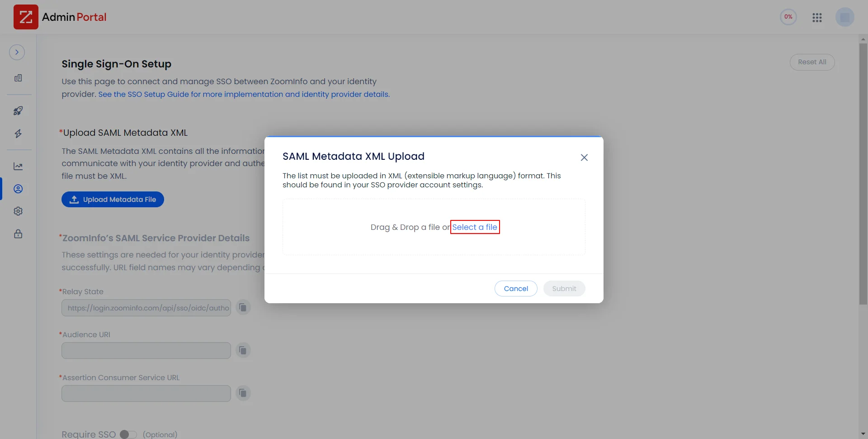The image size is (868, 439).
Task: Open the rocket launch sidebar icon
Action: 18,111
